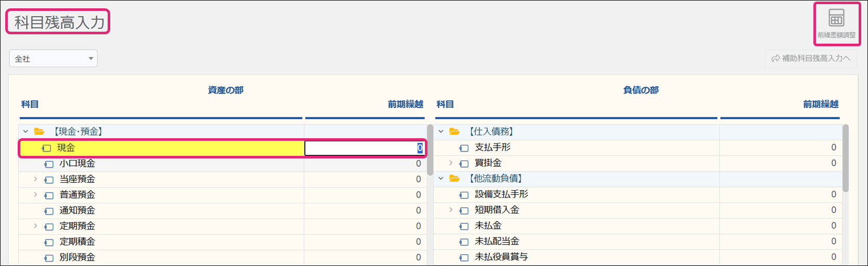Viewport: 868px width, 266px height.
Task: Click the 現金 balance input field
Action: coord(365,148)
